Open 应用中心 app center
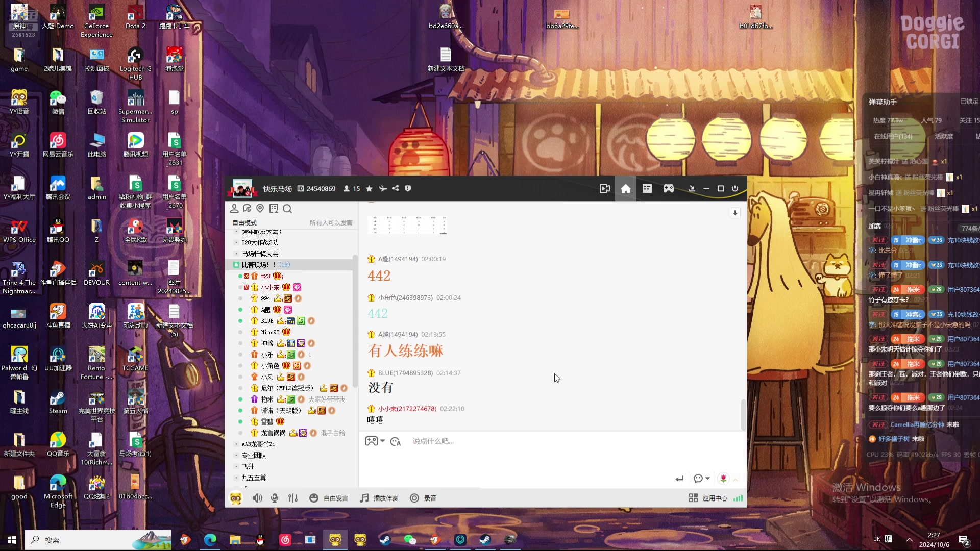The image size is (980, 551). [x=708, y=498]
